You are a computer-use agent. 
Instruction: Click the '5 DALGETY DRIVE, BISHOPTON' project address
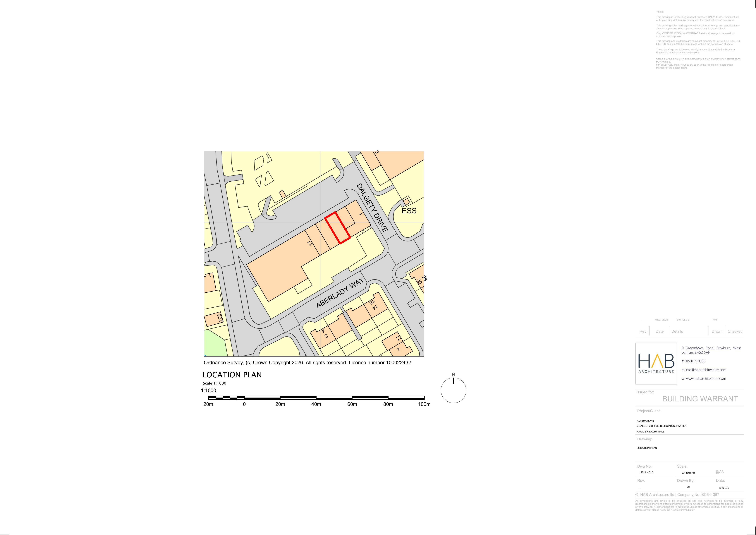(661, 426)
